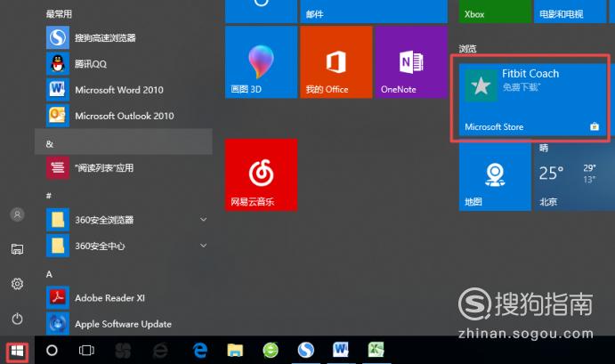Switch to Sogou browser on taskbar

(305, 351)
